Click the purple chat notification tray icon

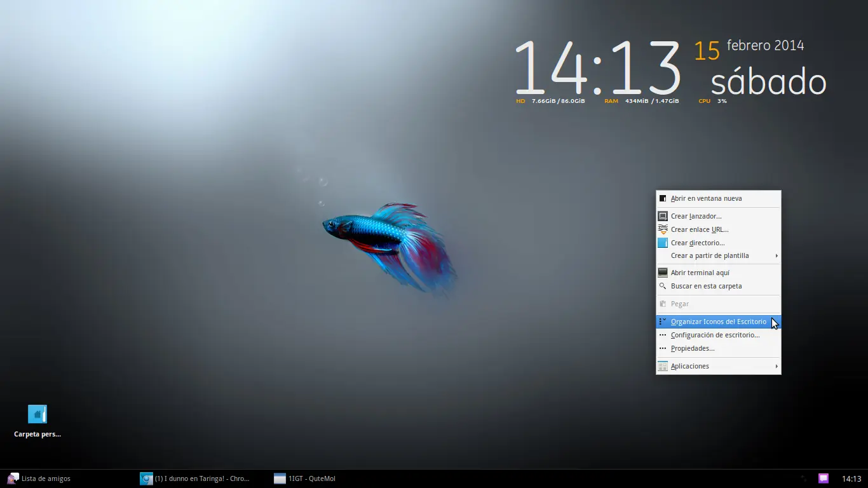(x=824, y=478)
